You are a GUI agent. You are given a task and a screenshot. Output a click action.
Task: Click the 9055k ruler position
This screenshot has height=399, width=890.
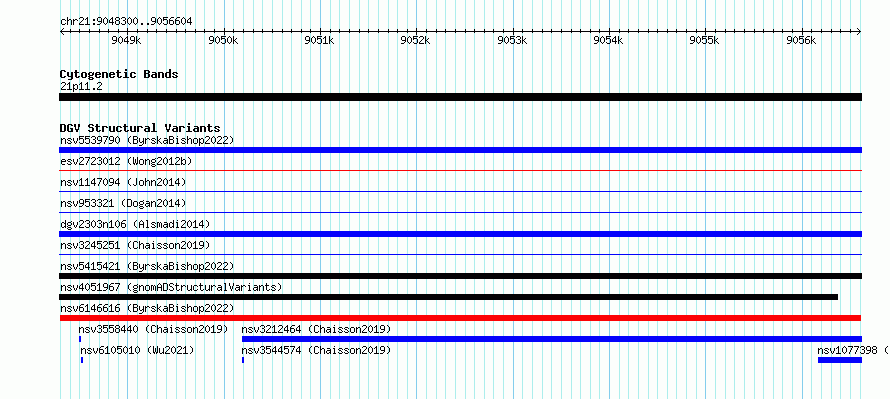click(705, 40)
